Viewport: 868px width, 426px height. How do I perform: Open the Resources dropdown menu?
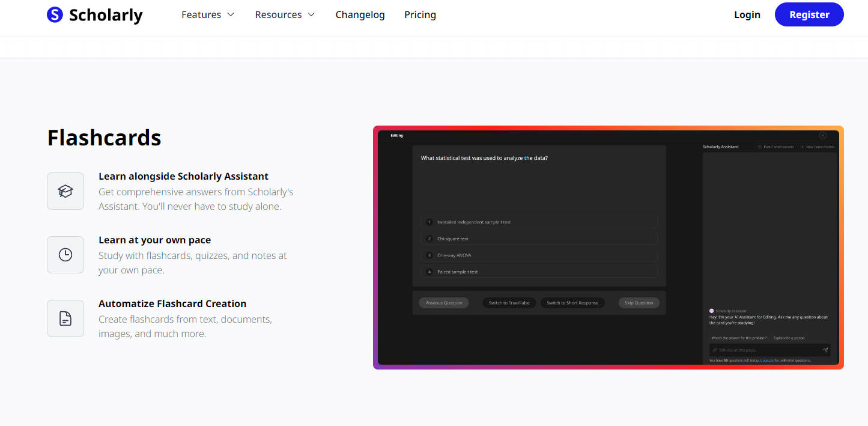(x=285, y=15)
